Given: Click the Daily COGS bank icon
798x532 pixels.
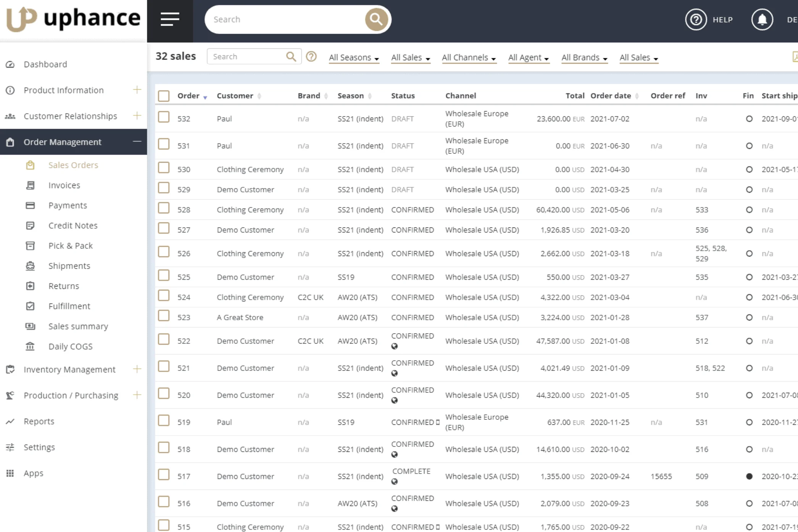Looking at the screenshot, I should [x=30, y=347].
